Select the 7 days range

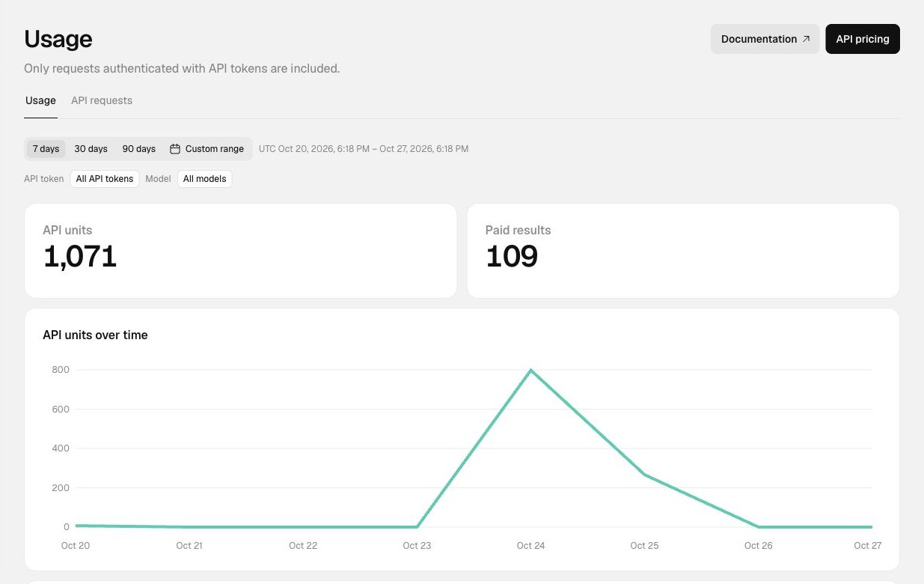click(x=46, y=149)
